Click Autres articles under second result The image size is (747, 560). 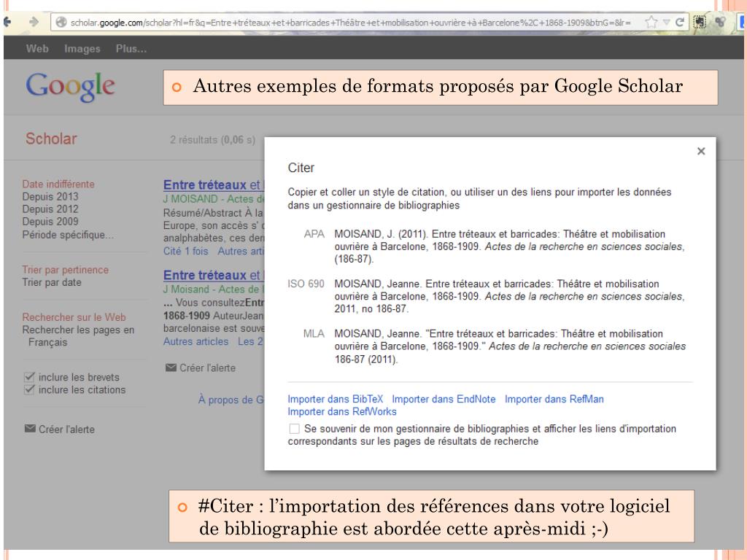point(196,341)
